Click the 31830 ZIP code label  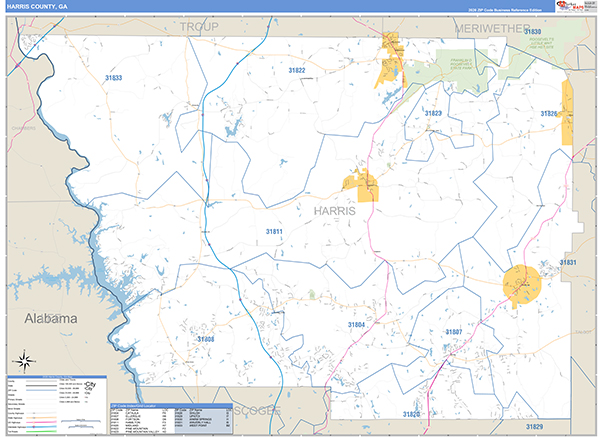(x=533, y=31)
